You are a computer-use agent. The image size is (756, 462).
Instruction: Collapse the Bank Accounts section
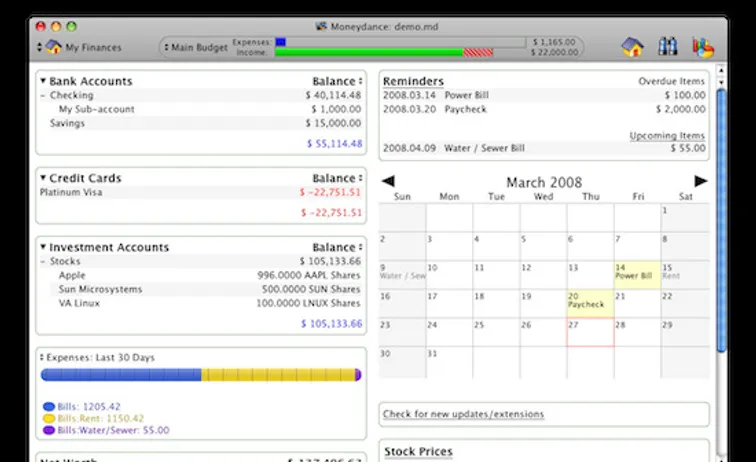click(x=43, y=82)
